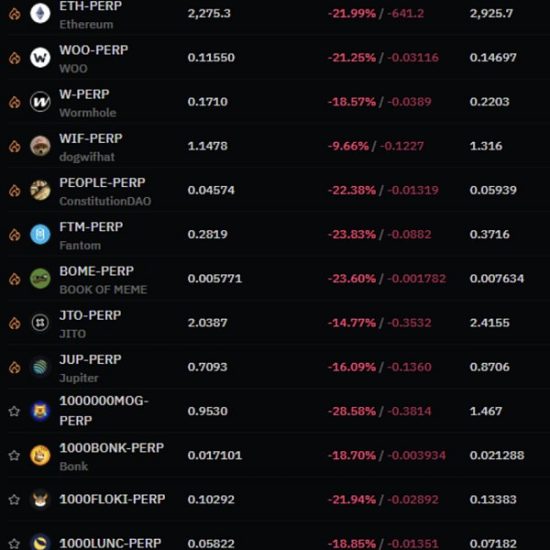The height and width of the screenshot is (550, 550).
Task: Click the Ethereum coin logo
Action: (x=40, y=13)
